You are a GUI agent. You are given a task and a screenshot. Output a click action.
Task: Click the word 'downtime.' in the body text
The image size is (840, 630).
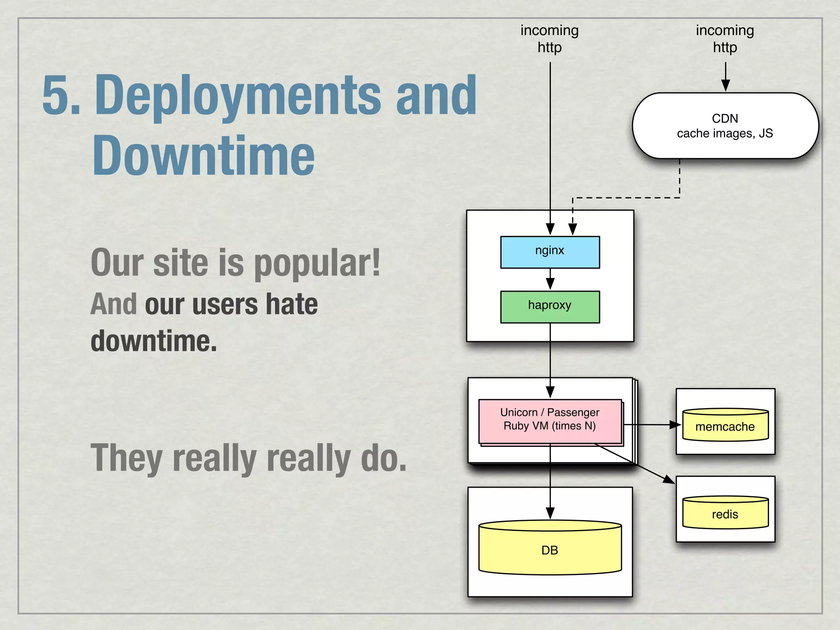click(153, 341)
